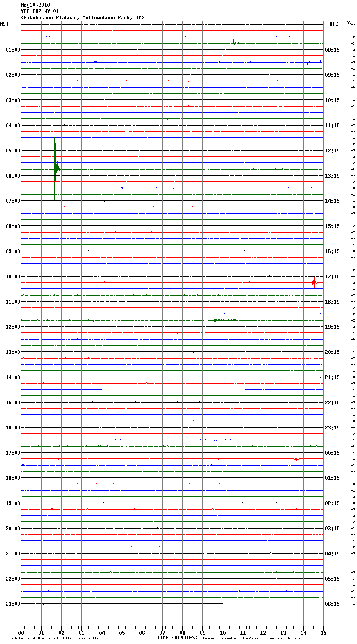Click the 13:15 UTC time label
This screenshot has width=357, height=644.
tap(332, 175)
